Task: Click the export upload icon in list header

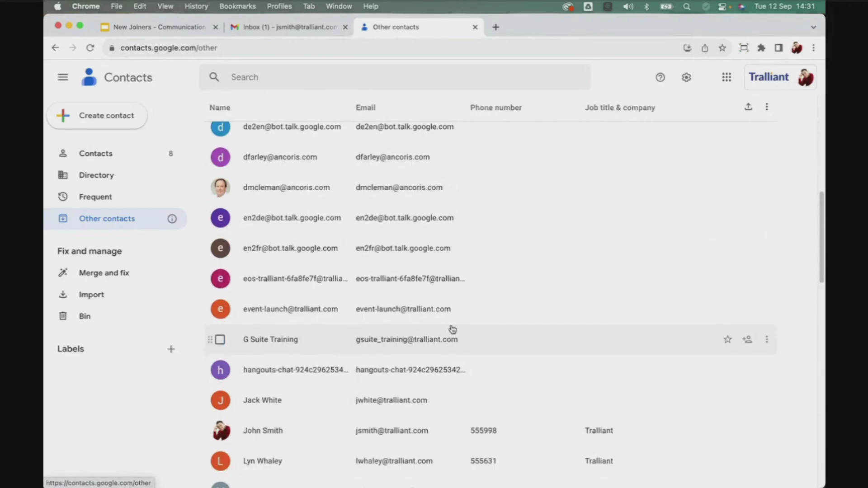Action: [748, 107]
